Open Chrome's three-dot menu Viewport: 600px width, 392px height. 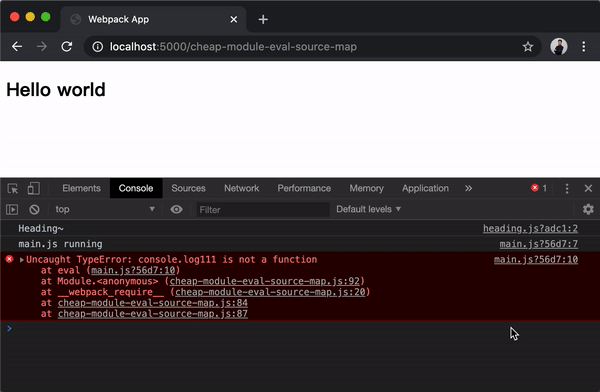pyautogui.click(x=584, y=47)
